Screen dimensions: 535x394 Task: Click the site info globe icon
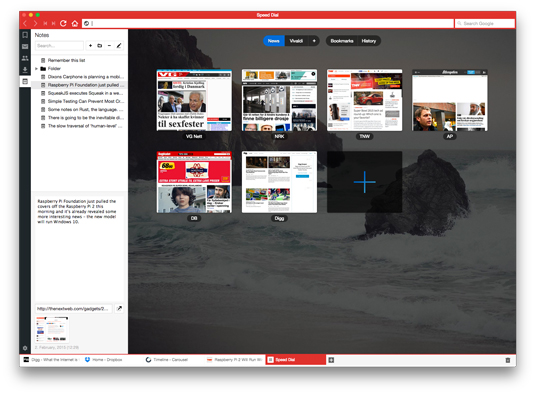tap(87, 23)
